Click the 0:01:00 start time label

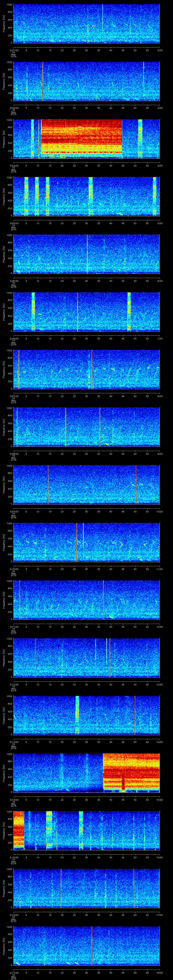pos(14,50)
